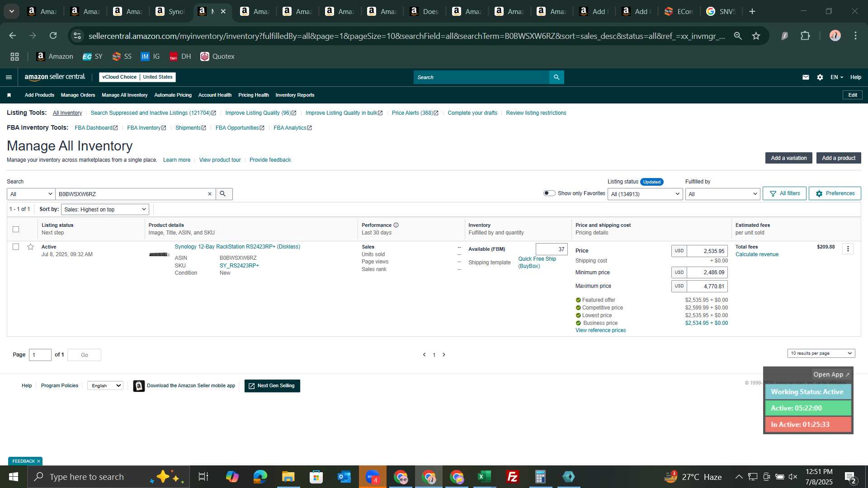Open Automate Pricing menu item

click(173, 95)
